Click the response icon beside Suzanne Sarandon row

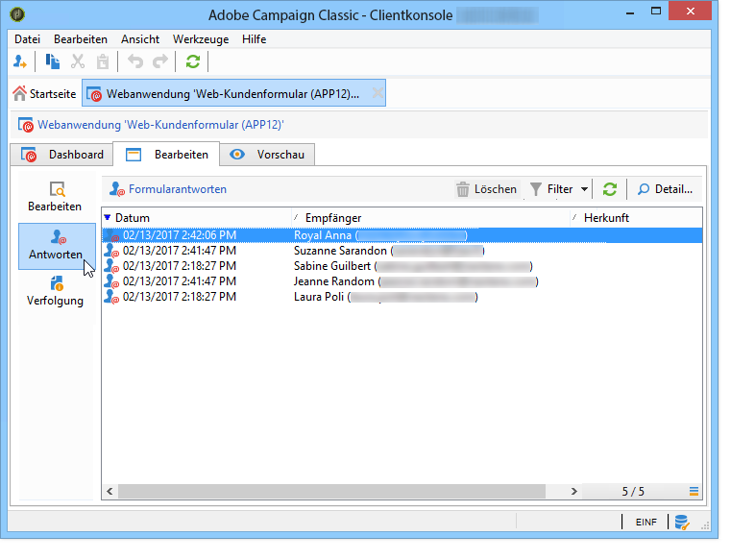111,251
